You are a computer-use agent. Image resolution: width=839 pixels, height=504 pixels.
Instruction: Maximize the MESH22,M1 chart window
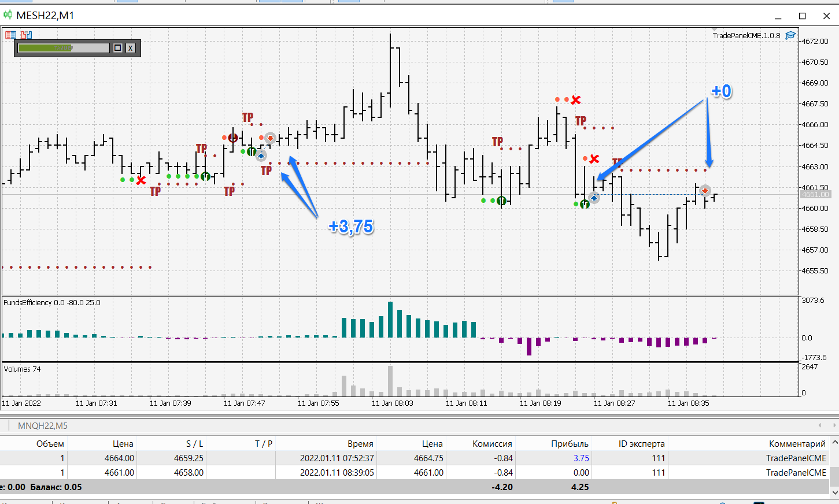pos(803,16)
